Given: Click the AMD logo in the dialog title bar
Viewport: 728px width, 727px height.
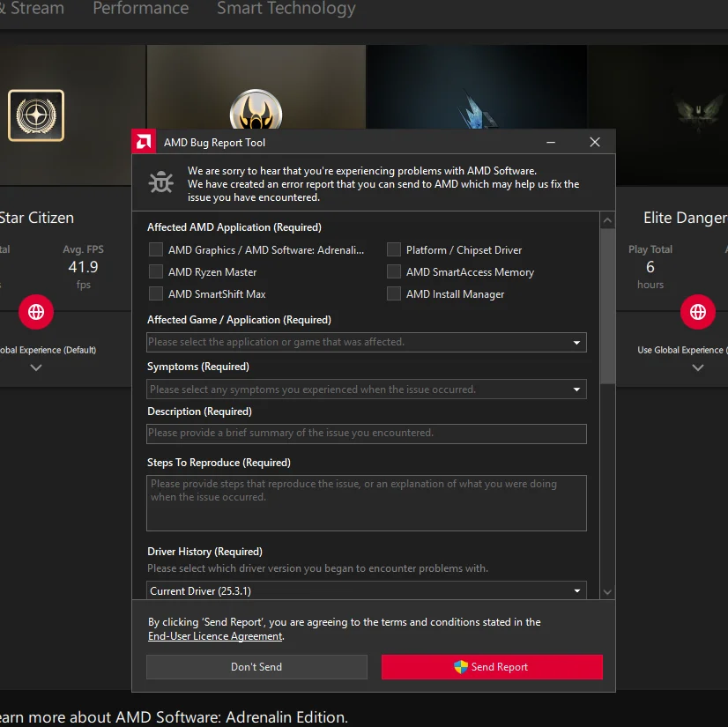Looking at the screenshot, I should (x=144, y=142).
